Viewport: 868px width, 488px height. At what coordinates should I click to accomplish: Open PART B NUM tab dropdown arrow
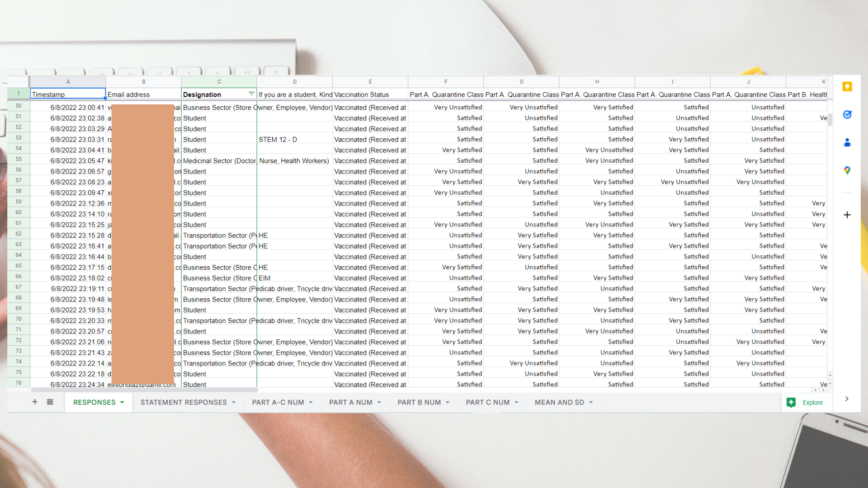pos(448,402)
